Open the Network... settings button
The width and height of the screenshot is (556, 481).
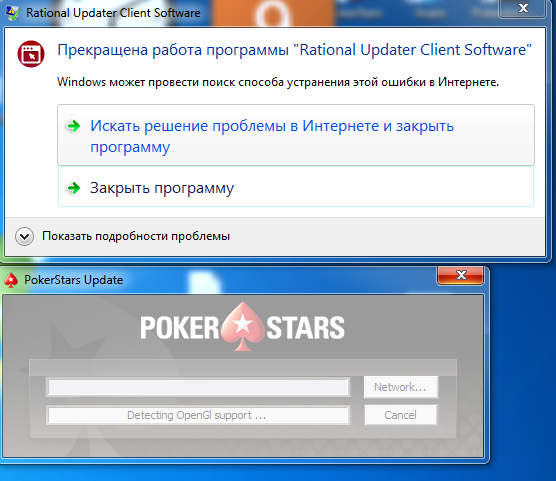coord(401,387)
